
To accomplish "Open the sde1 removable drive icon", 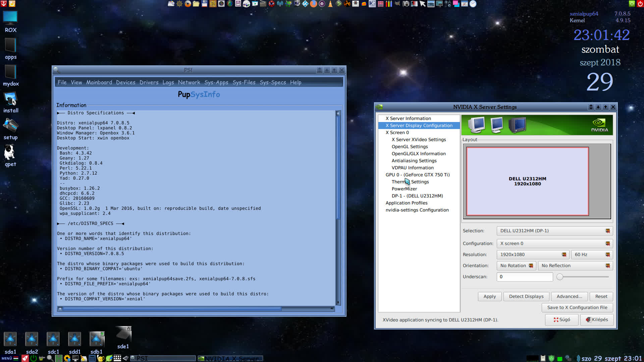I will [x=123, y=338].
